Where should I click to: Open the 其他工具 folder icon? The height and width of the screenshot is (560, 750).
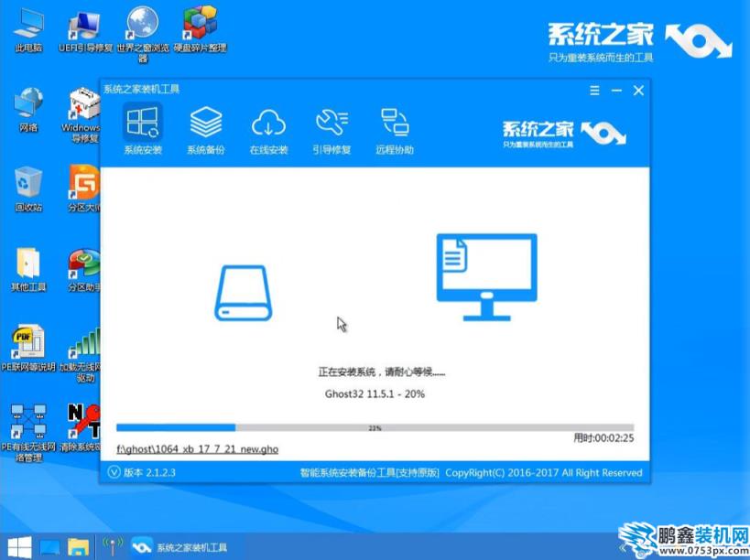point(28,269)
